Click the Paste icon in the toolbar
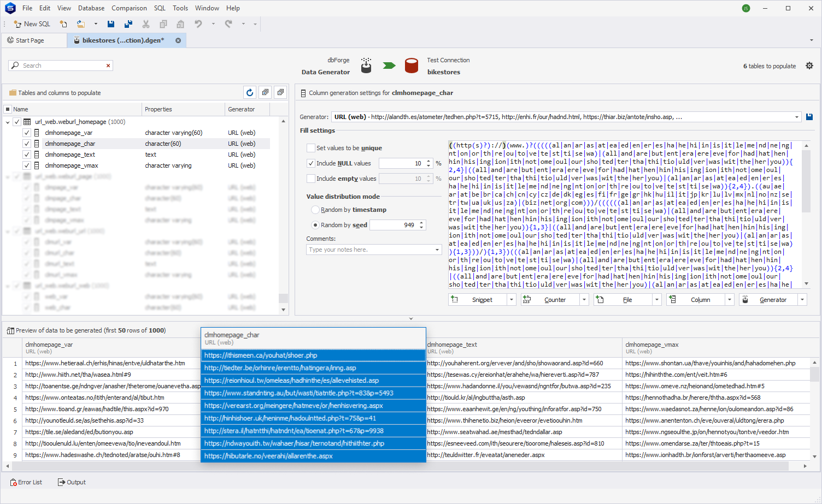 (x=180, y=24)
